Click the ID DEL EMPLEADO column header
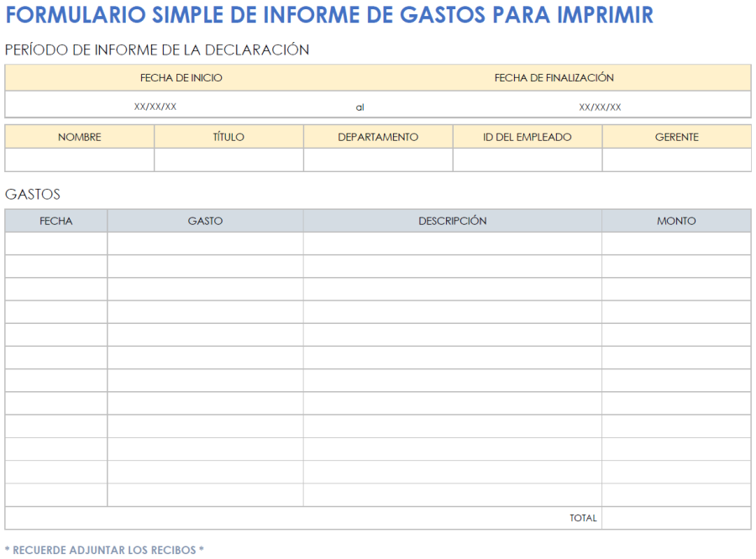The image size is (756, 559). coord(527,137)
